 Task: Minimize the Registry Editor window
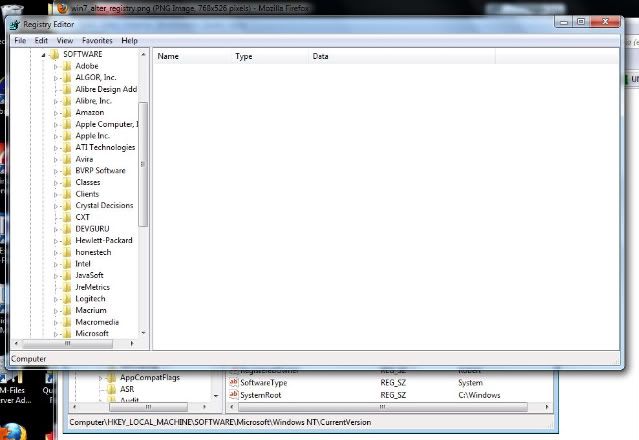[x=564, y=22]
